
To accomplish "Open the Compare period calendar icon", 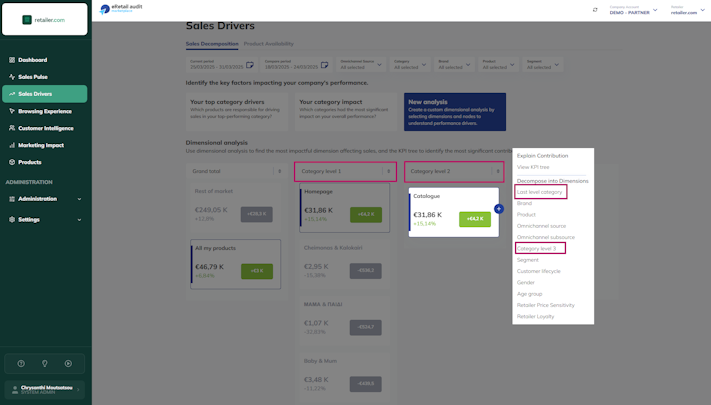I will tap(324, 65).
